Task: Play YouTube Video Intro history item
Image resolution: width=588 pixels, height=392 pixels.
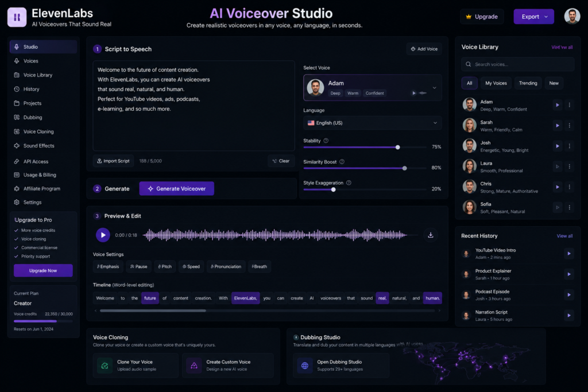Action: pos(569,254)
